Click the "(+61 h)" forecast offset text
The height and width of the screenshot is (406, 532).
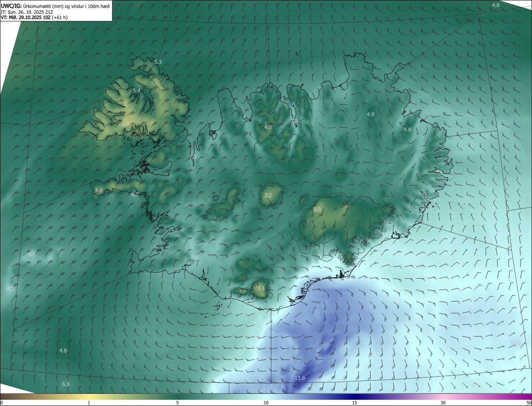(x=60, y=17)
